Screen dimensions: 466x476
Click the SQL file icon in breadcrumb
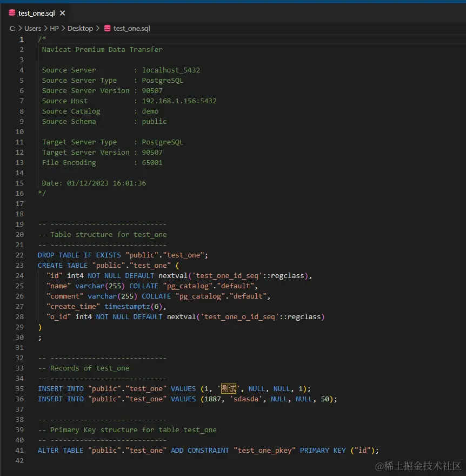[x=108, y=28]
